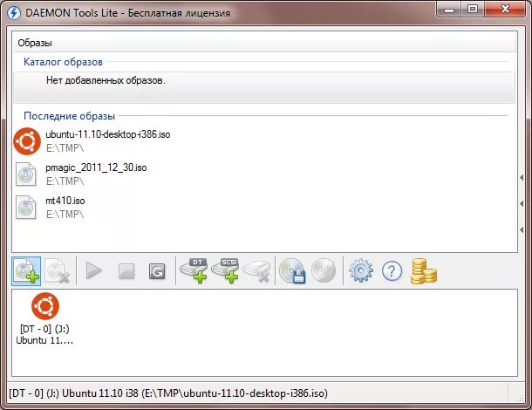Maximize the DAEMON Tools Lite window
Viewport: 532px width, 410px height.
click(x=473, y=10)
